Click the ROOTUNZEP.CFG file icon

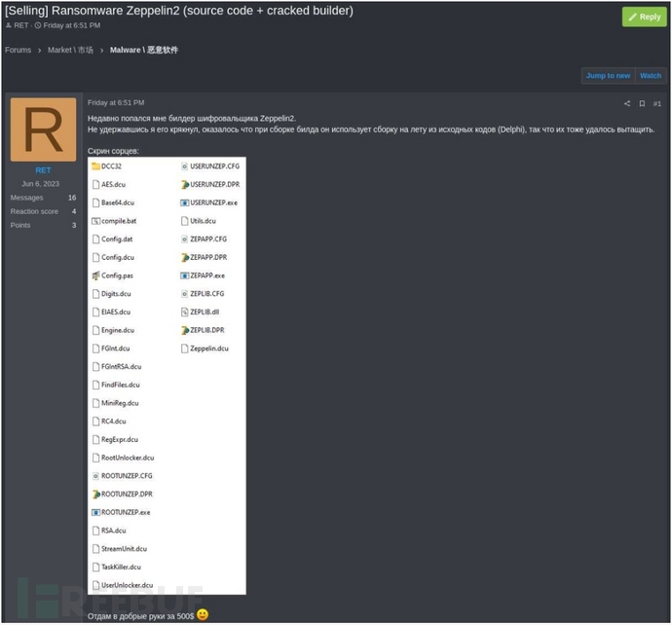click(x=95, y=476)
